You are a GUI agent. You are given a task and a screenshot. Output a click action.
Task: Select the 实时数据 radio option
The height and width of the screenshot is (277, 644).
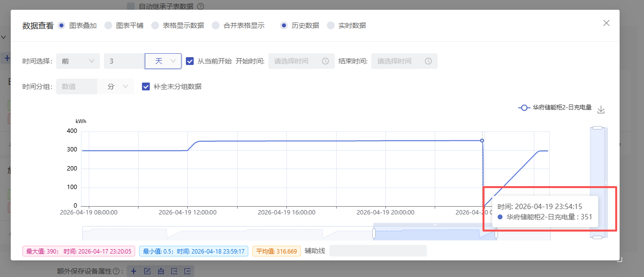(331, 25)
